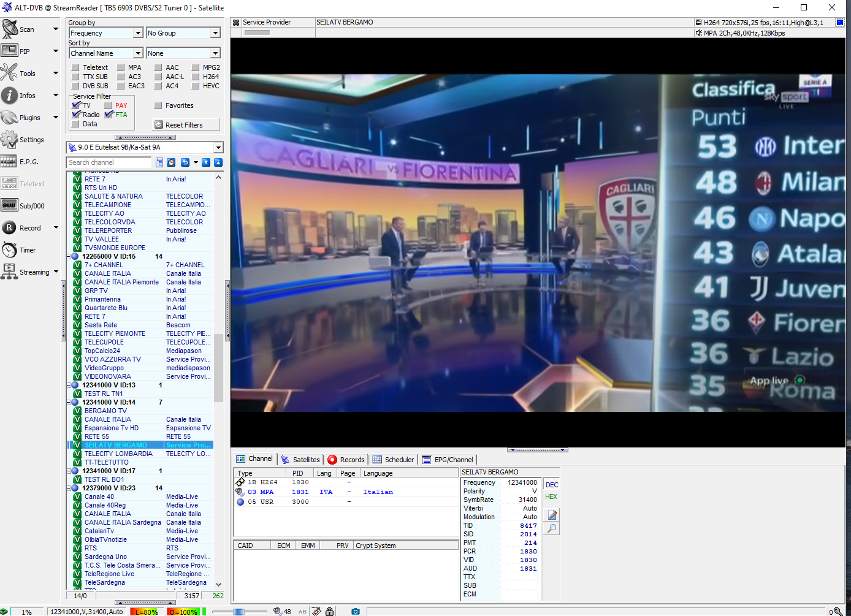Click the magnifier icon in channel info
Viewport: 851px width, 616px height.
(x=552, y=528)
